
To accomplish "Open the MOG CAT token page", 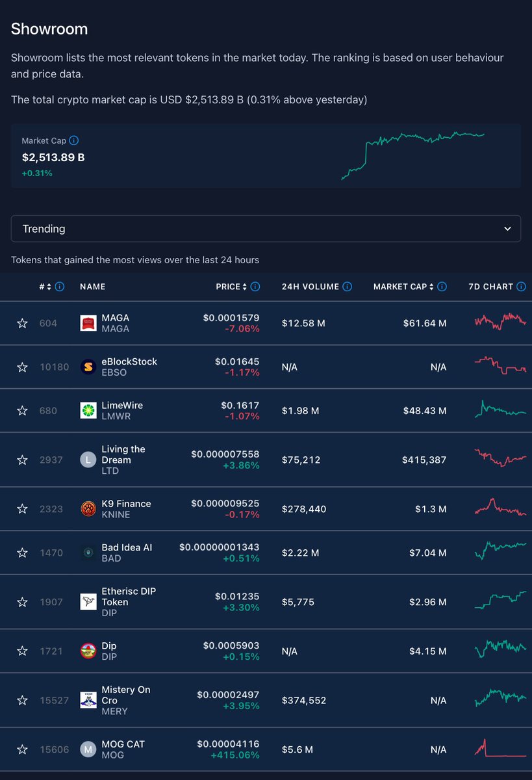I will coord(123,744).
